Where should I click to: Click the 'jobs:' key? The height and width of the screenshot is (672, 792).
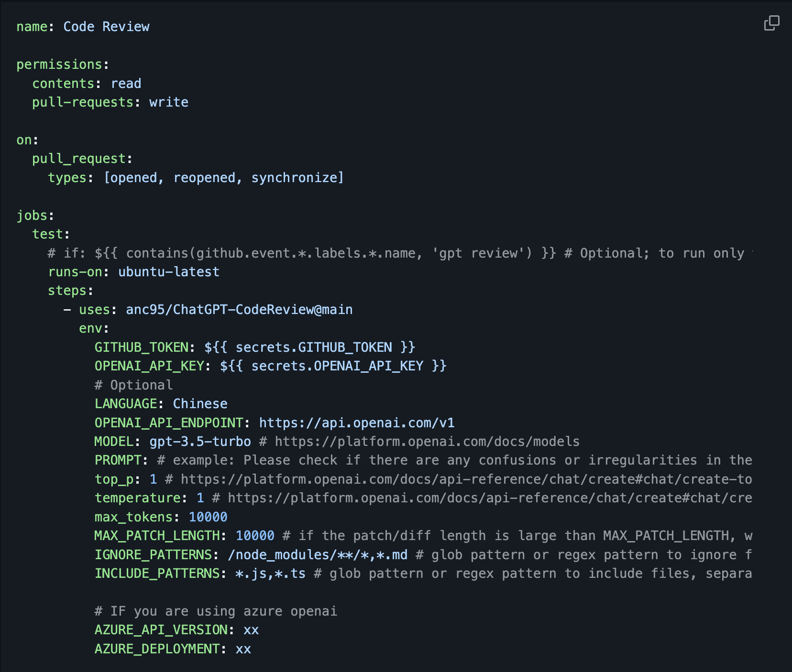[x=35, y=216]
